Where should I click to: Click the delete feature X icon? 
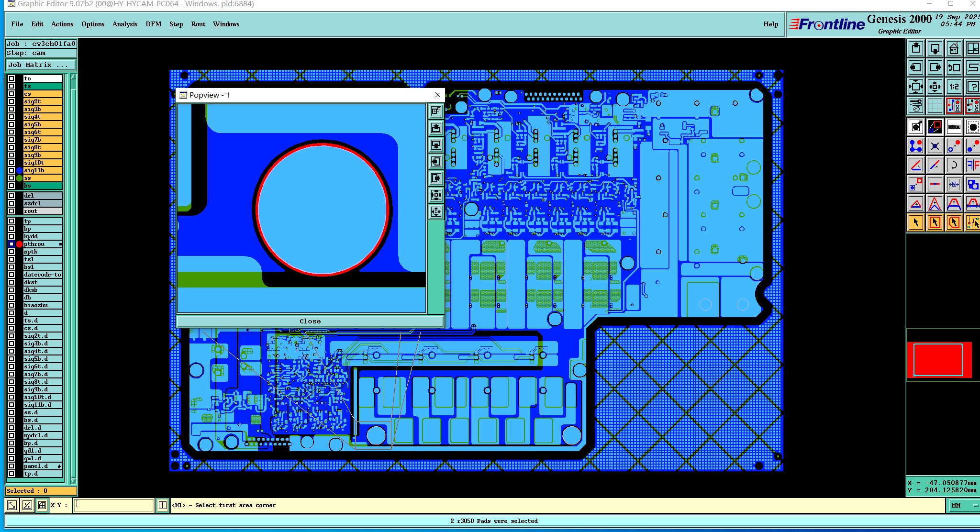(x=935, y=146)
